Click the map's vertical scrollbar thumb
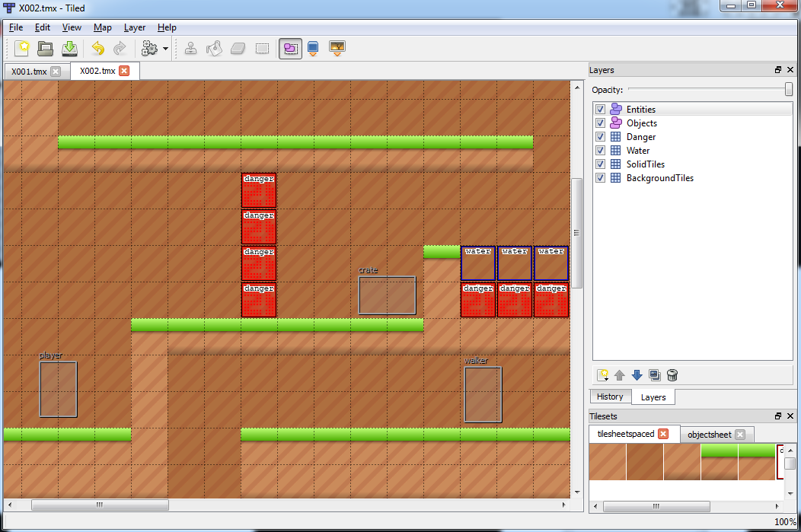801x532 pixels. [x=577, y=233]
